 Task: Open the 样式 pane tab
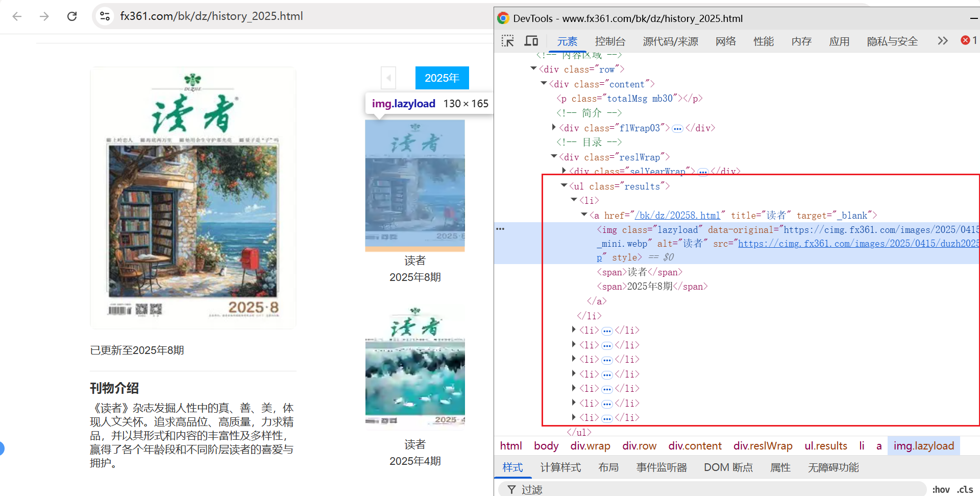click(x=512, y=467)
